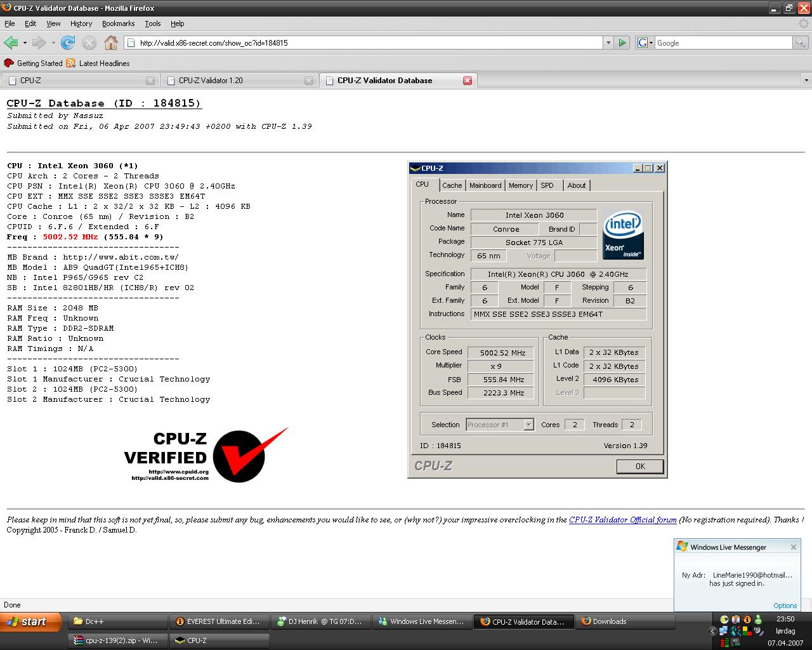The image size is (812, 650).
Task: Click the search magnifier icon
Action: coord(801,43)
